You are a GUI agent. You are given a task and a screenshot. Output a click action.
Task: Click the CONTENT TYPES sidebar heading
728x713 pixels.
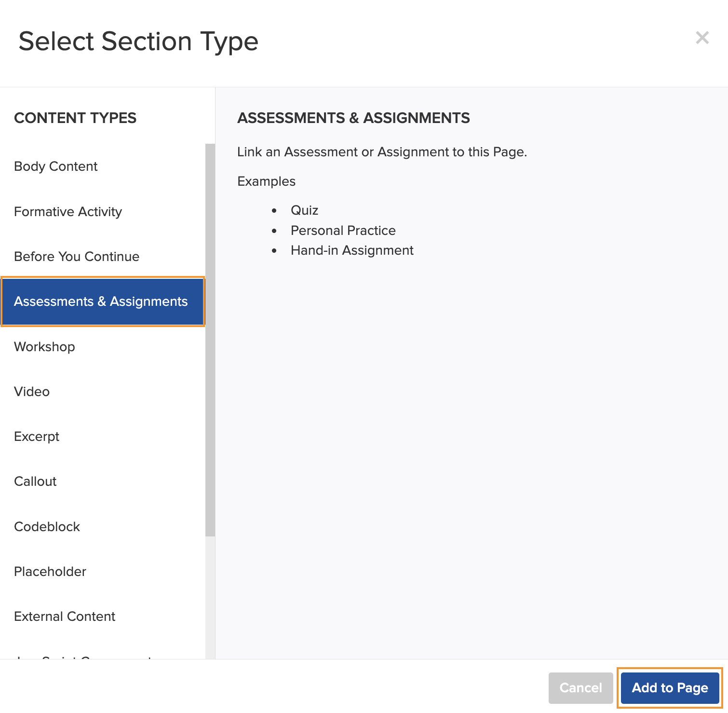coord(75,118)
